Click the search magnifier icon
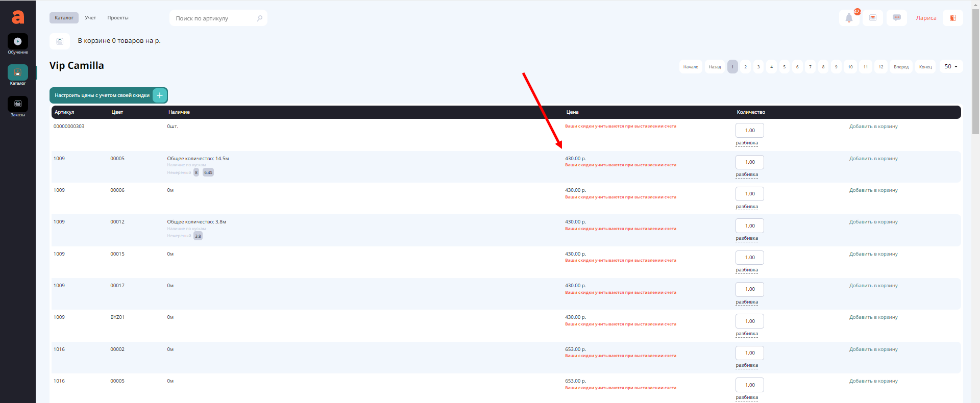980x403 pixels. click(259, 18)
